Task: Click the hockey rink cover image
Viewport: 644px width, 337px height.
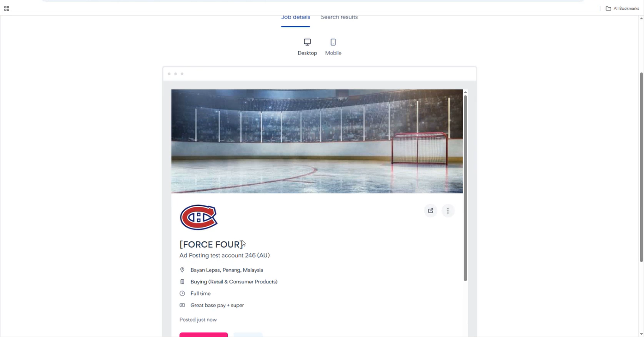Action: pos(317,141)
